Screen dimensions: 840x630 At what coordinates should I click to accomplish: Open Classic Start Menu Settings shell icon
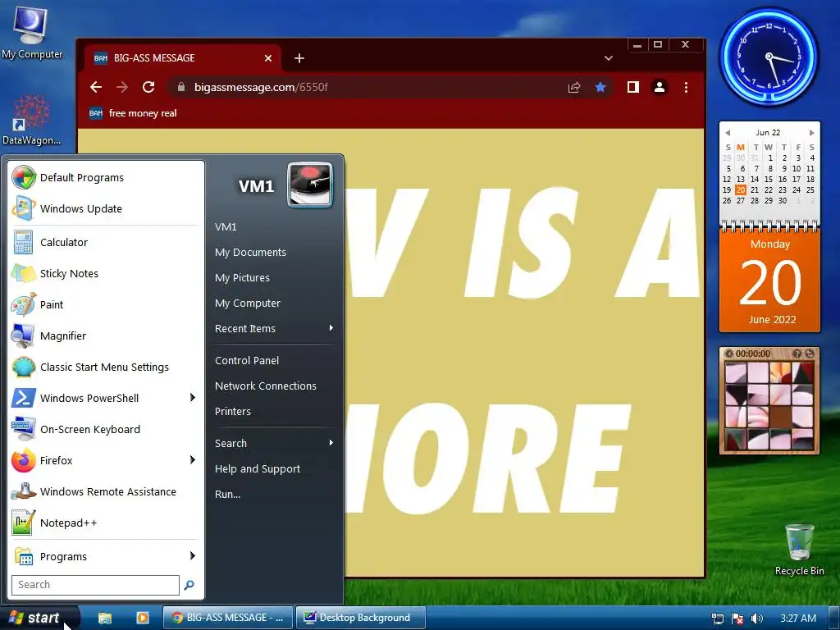pyautogui.click(x=24, y=367)
